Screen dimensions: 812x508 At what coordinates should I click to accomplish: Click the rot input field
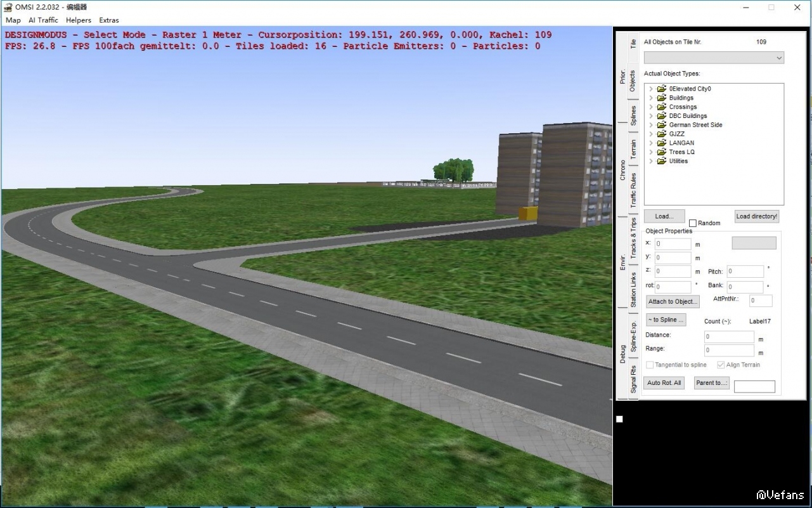click(673, 287)
